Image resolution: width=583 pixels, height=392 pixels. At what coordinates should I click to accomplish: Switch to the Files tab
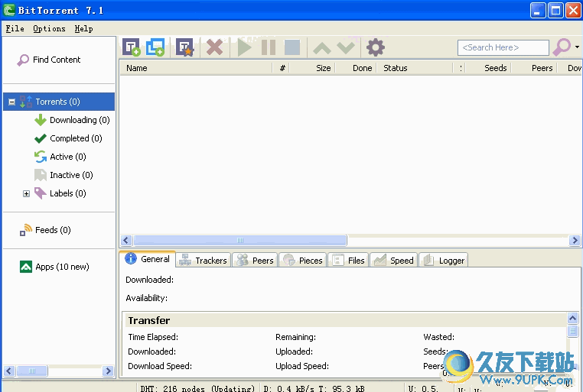349,261
